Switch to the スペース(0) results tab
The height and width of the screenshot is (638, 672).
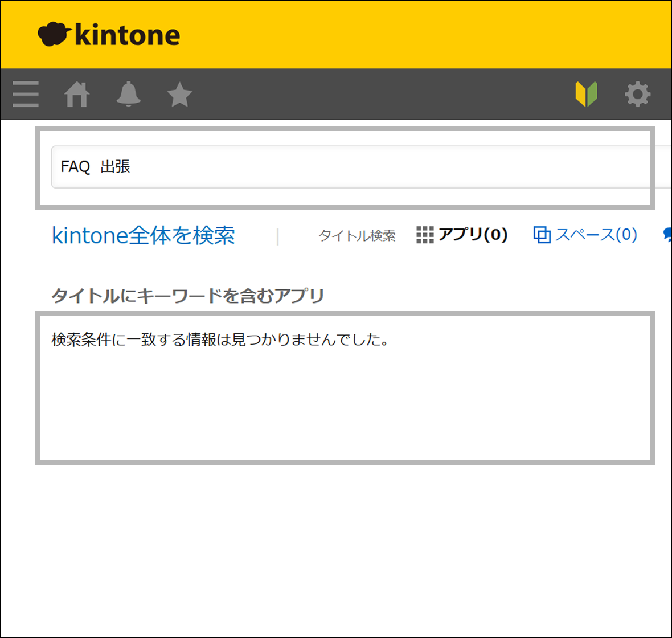coord(596,235)
